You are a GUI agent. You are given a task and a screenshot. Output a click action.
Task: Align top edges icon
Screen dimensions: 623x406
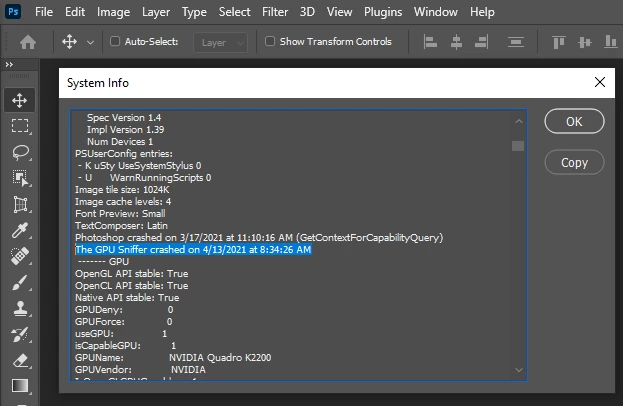click(x=559, y=42)
